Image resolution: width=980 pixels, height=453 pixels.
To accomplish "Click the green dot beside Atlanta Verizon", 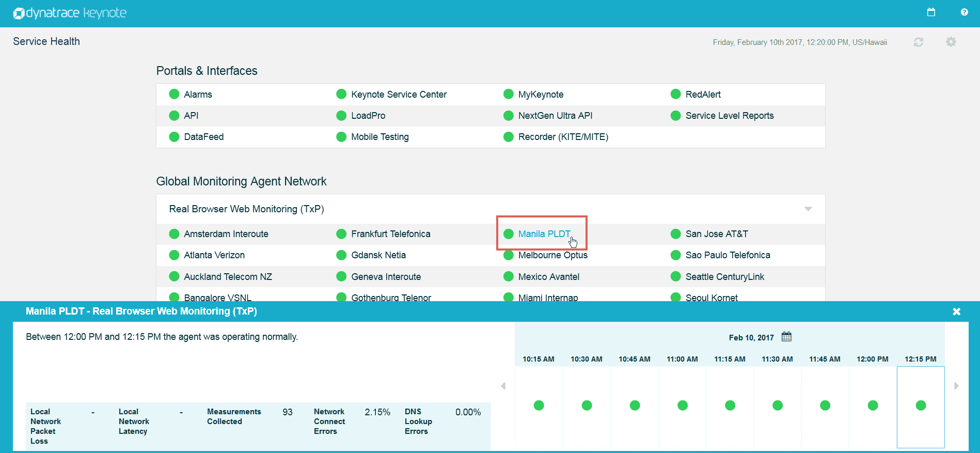I will click(x=174, y=255).
